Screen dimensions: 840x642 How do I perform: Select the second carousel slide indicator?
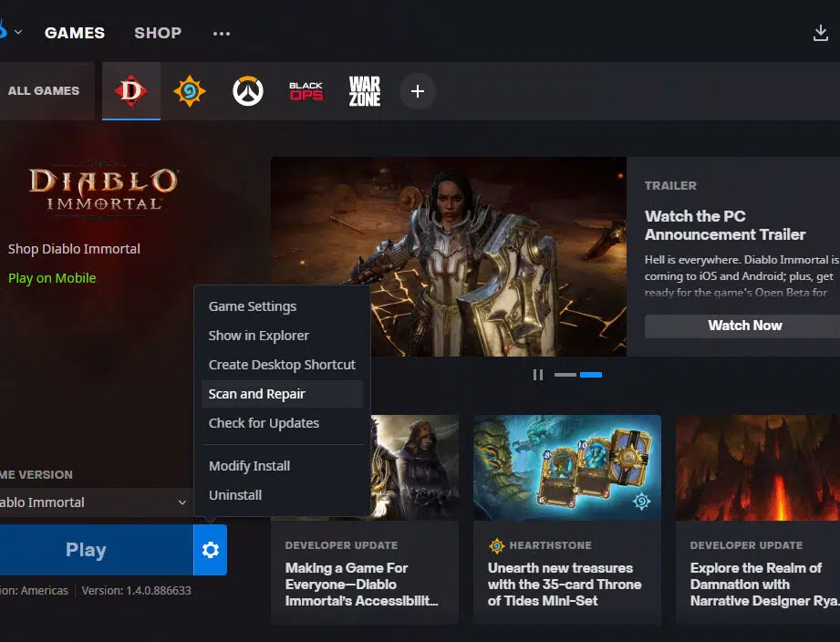pyautogui.click(x=591, y=375)
